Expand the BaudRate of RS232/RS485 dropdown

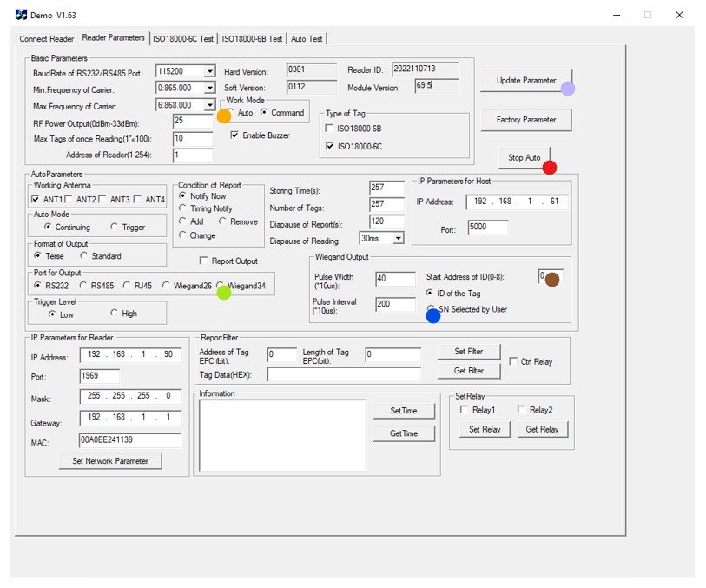210,71
